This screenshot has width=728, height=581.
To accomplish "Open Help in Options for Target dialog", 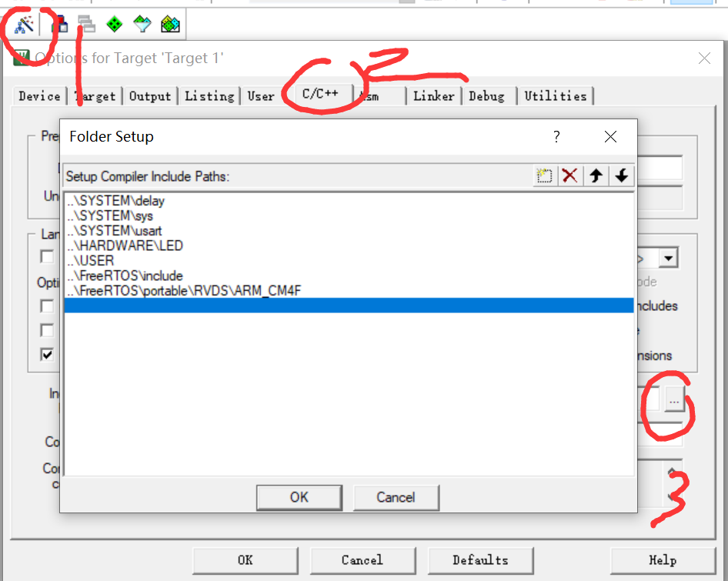I will coord(663,560).
